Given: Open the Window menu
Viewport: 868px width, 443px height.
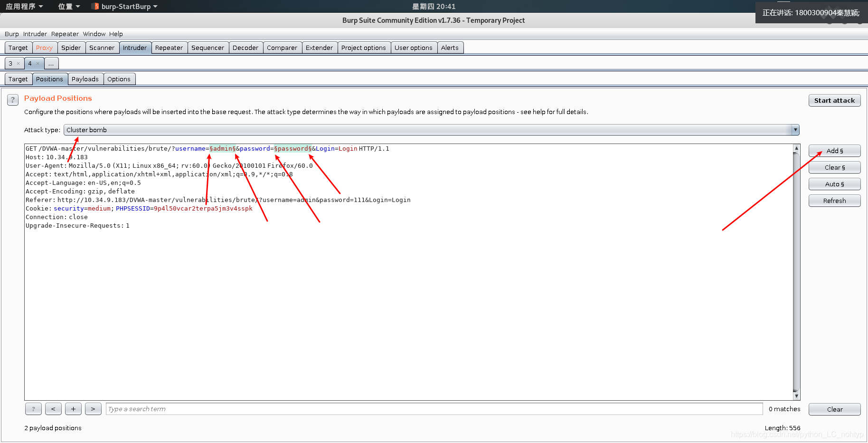Looking at the screenshot, I should coord(94,34).
